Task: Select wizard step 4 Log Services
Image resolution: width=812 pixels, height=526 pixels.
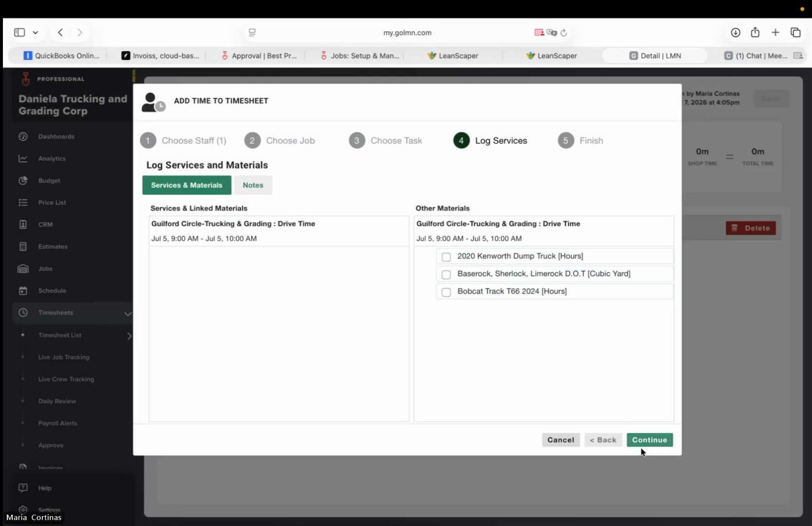Action: point(490,141)
